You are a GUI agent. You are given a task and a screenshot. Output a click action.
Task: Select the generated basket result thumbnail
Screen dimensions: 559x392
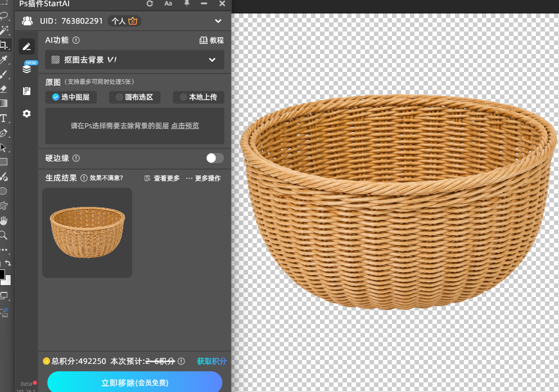87,233
